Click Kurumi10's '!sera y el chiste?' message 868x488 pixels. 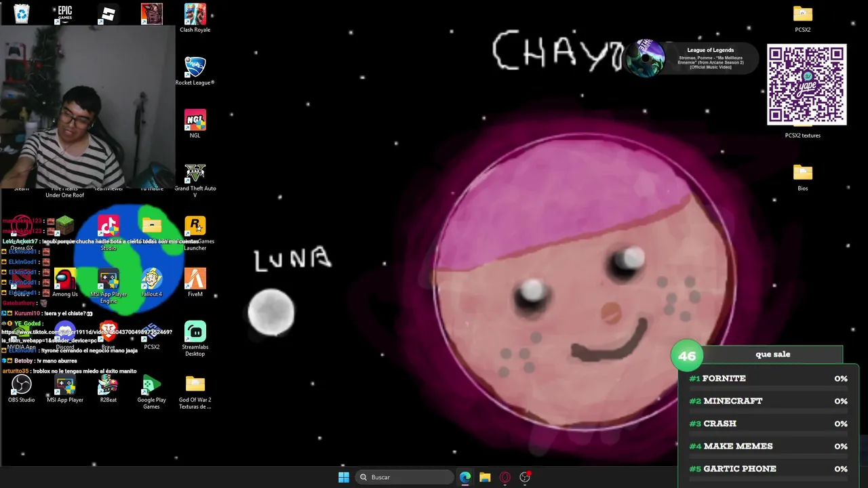47,313
